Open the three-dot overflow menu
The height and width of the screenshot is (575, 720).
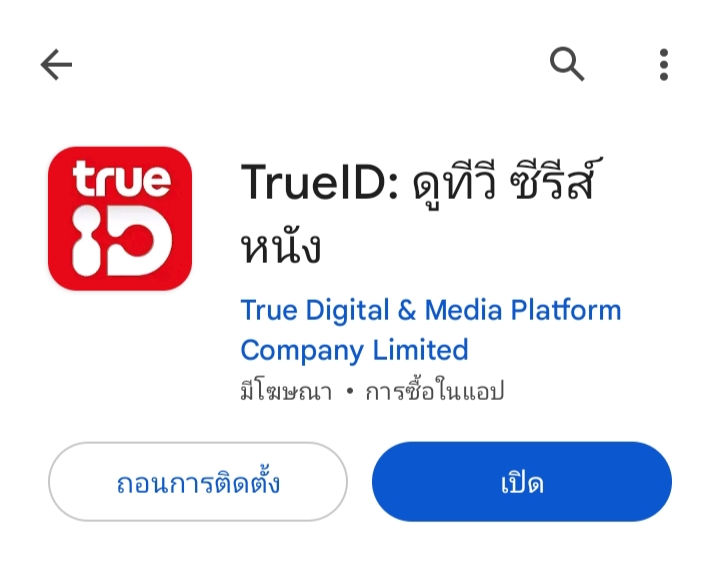(664, 64)
